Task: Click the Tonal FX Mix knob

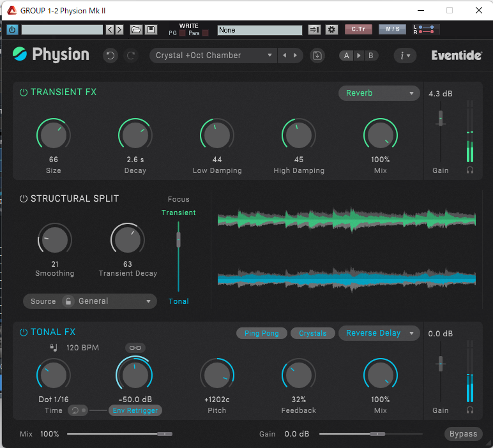Action: pyautogui.click(x=381, y=375)
